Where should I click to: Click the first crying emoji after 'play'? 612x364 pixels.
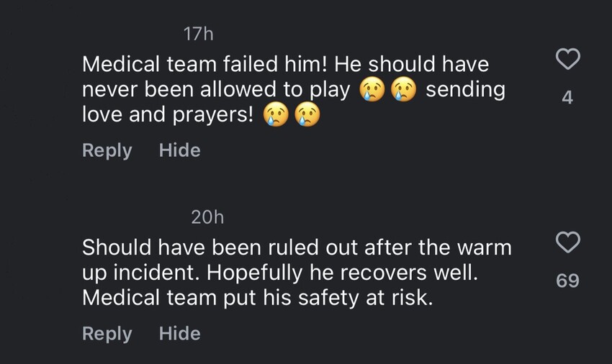click(x=372, y=90)
